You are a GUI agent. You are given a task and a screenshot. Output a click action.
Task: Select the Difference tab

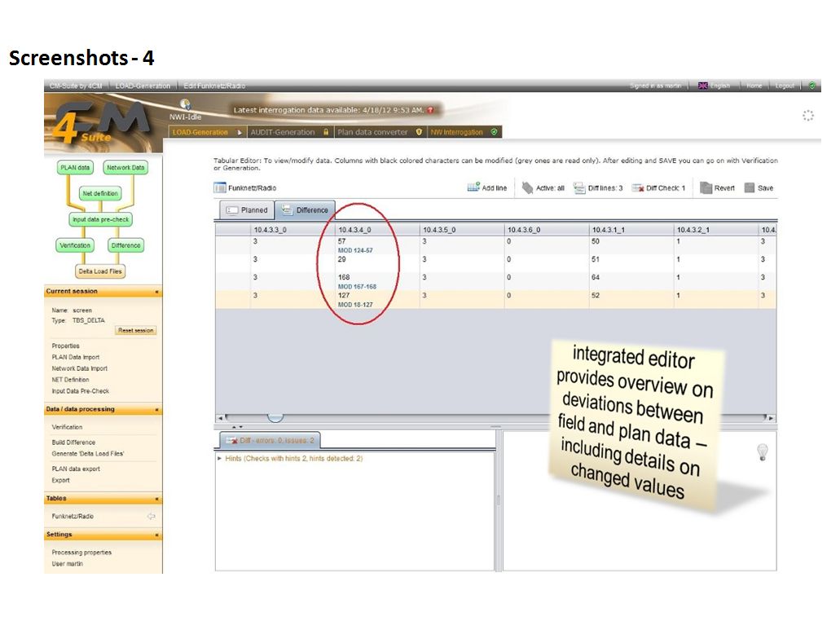pyautogui.click(x=306, y=210)
